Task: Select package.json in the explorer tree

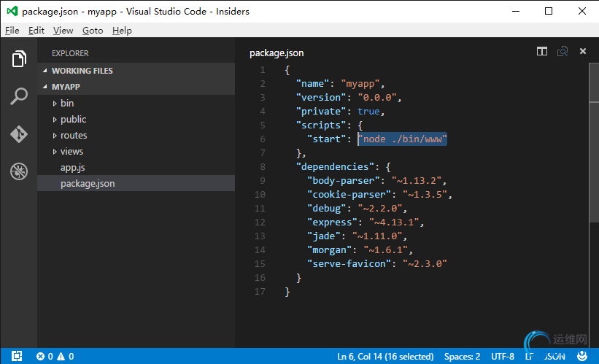Action: (136, 183)
